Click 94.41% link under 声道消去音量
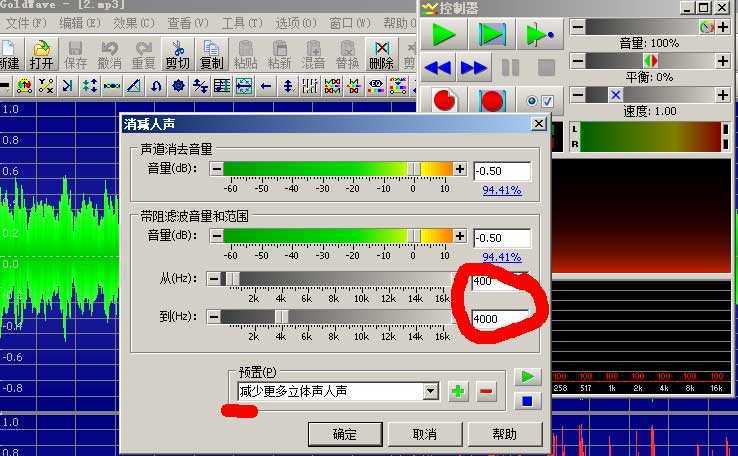 (502, 190)
